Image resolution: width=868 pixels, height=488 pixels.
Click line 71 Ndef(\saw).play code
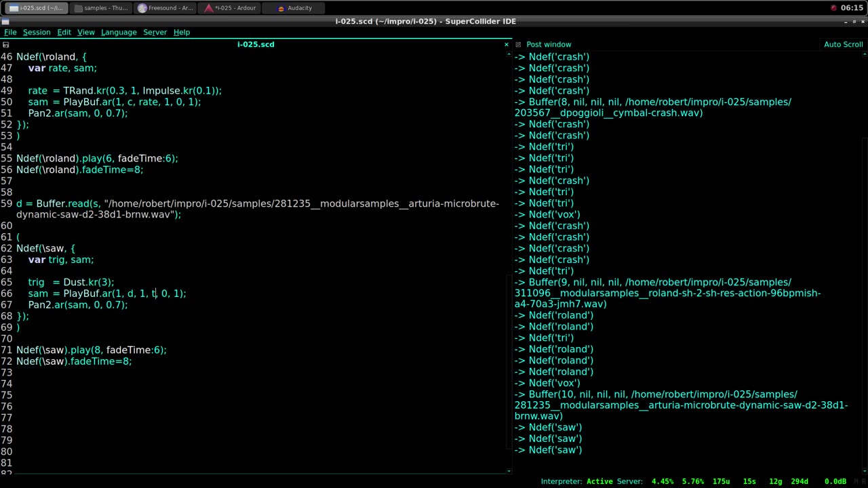coord(92,350)
